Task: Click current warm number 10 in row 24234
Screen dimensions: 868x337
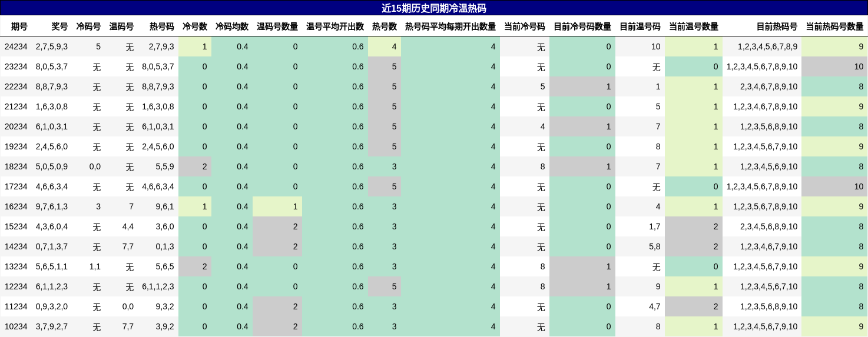Action: point(655,46)
